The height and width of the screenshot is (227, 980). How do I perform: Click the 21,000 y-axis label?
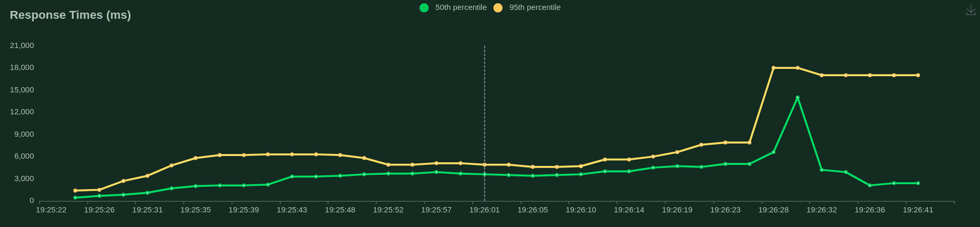coord(22,45)
